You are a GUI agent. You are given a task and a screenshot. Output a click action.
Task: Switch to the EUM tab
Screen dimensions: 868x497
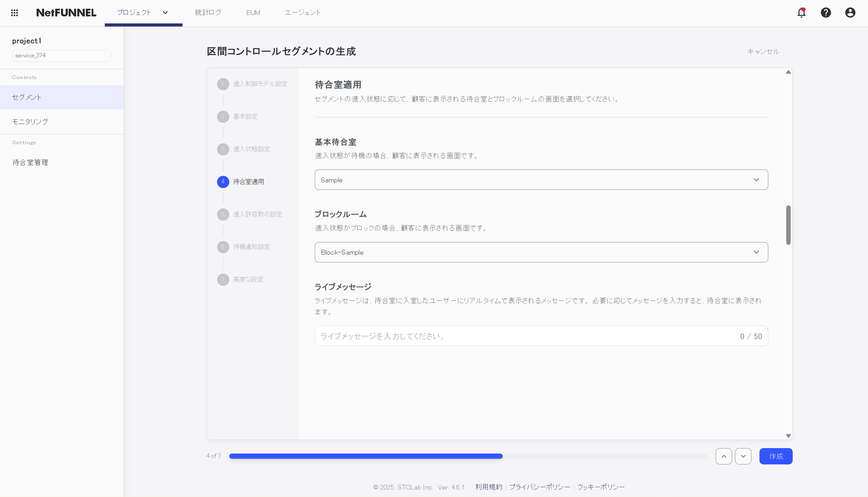point(253,12)
